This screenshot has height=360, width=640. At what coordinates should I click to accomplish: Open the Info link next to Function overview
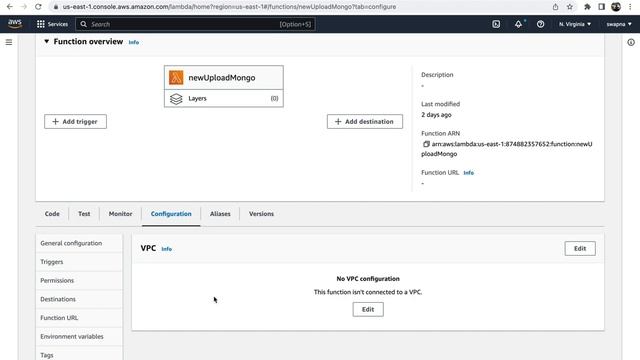coord(134,42)
